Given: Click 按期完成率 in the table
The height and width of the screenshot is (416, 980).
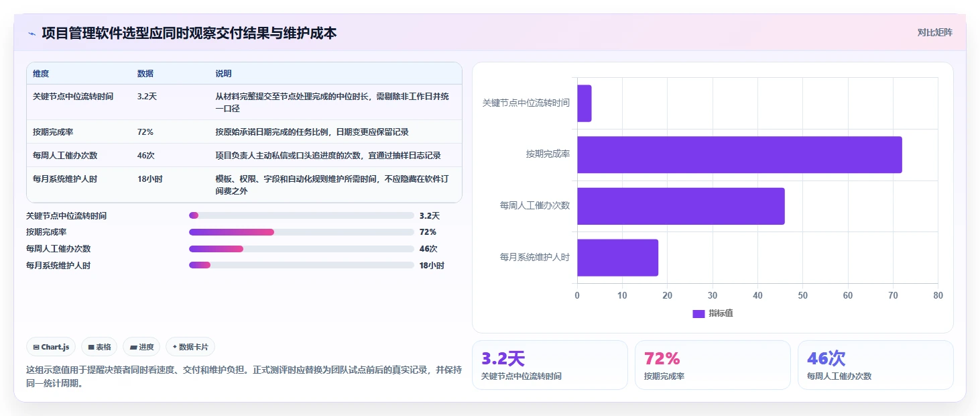Looking at the screenshot, I should [53, 132].
